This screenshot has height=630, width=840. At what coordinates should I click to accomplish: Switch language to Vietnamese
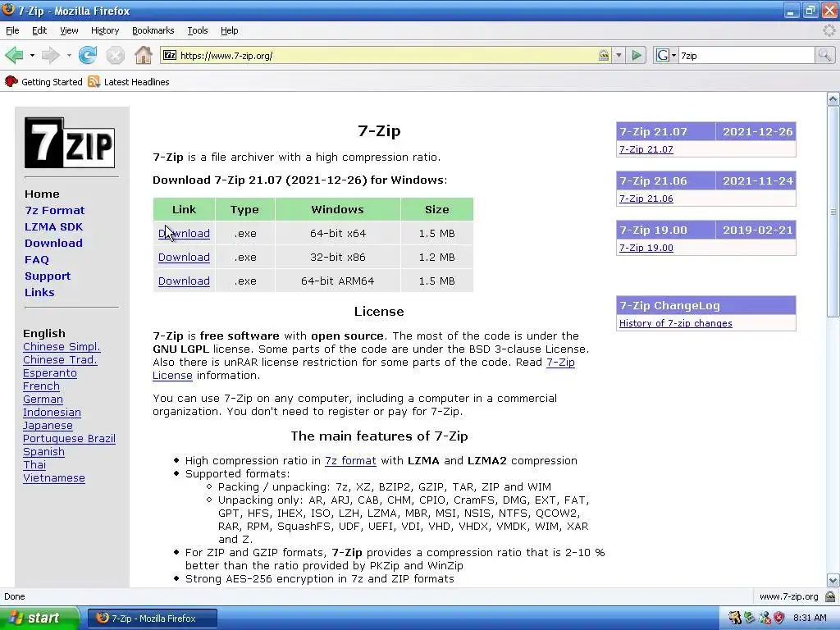(x=54, y=478)
